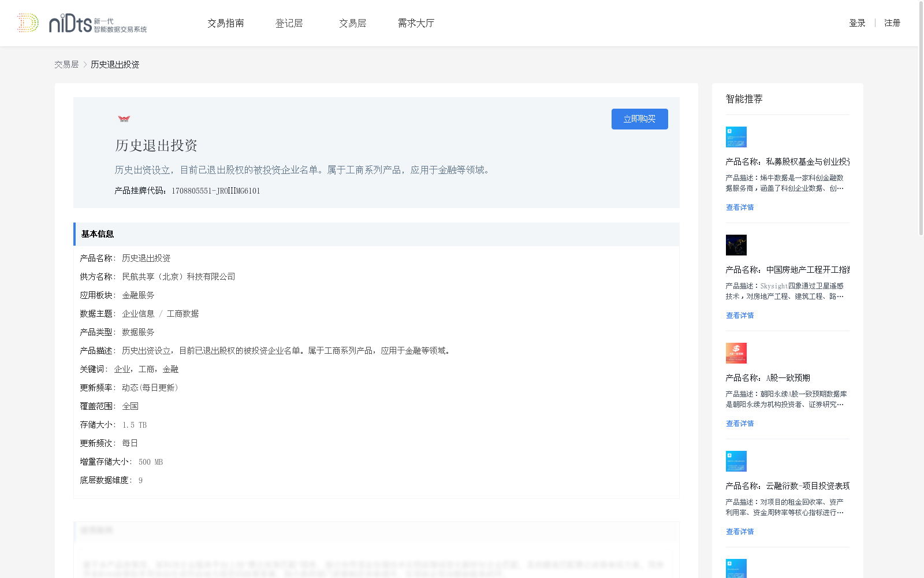The image size is (924, 578).
Task: Click the 登录 link
Action: tap(857, 23)
